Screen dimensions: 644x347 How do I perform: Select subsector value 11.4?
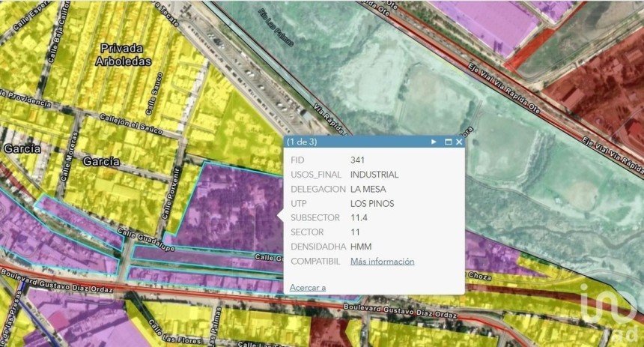click(x=359, y=218)
